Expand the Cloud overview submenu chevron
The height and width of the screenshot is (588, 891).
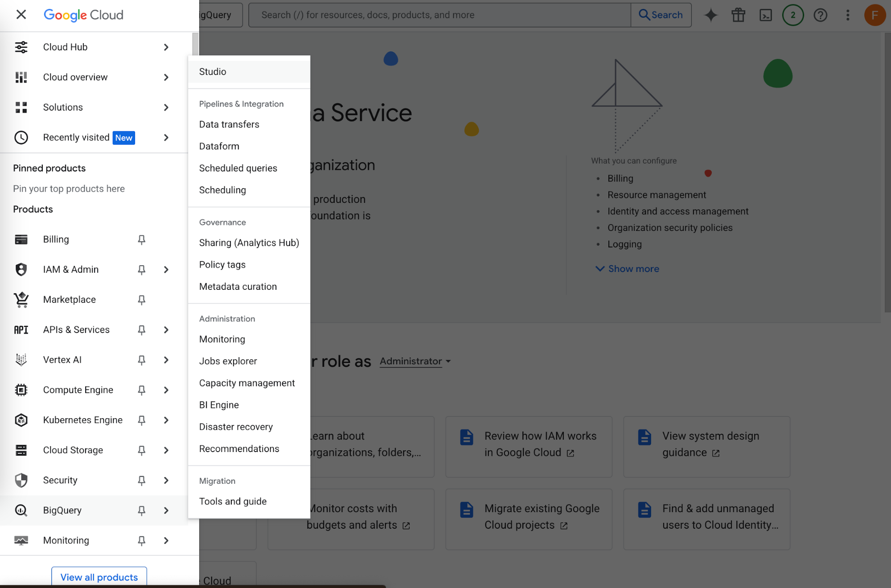(166, 77)
